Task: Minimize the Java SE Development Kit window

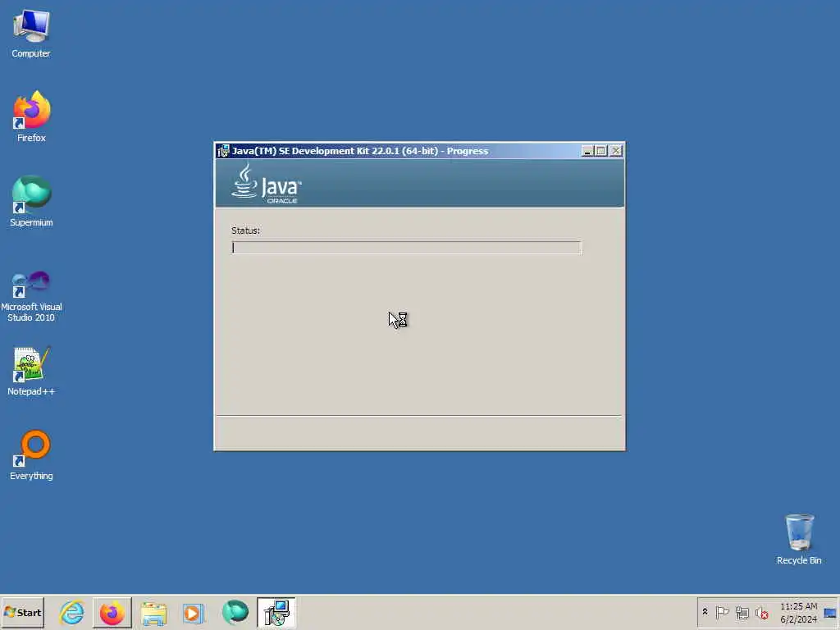Action: click(x=587, y=151)
